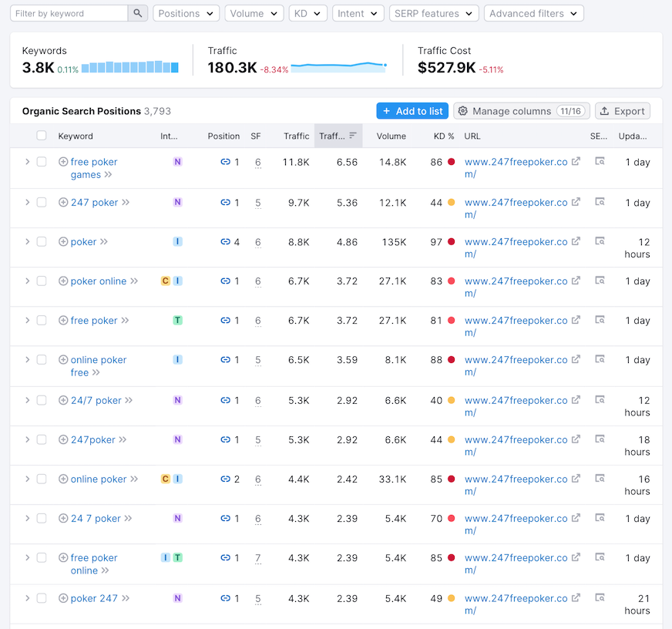Click the SERP snapshot icon in the 'poker' row
This screenshot has height=629, width=672.
(600, 241)
